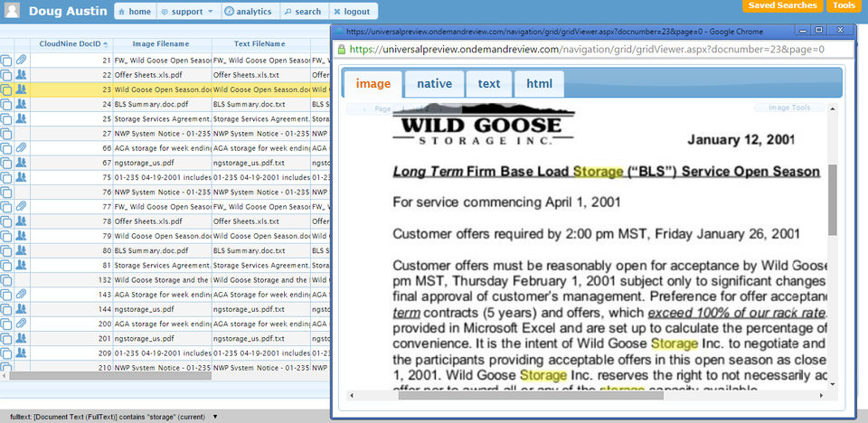Click the stacked pages icon for DocID 201
Screen dimensions: 868x423
(x=6, y=338)
